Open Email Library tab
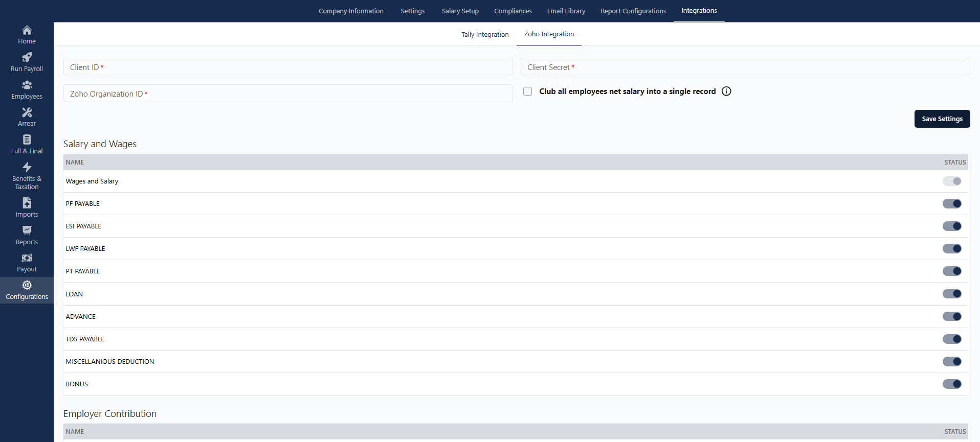Viewport: 980px width, 442px height. click(566, 11)
